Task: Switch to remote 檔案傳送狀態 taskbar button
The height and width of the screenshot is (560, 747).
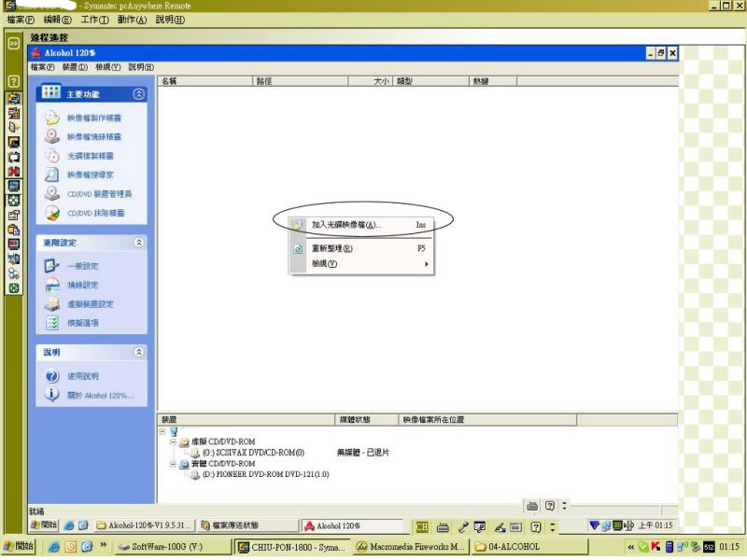Action: (x=247, y=525)
